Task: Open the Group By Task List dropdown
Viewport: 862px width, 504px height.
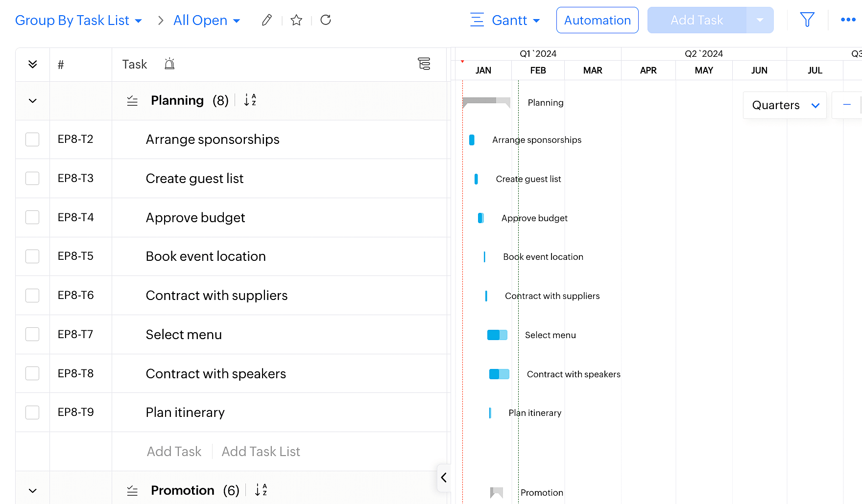Action: (x=78, y=21)
